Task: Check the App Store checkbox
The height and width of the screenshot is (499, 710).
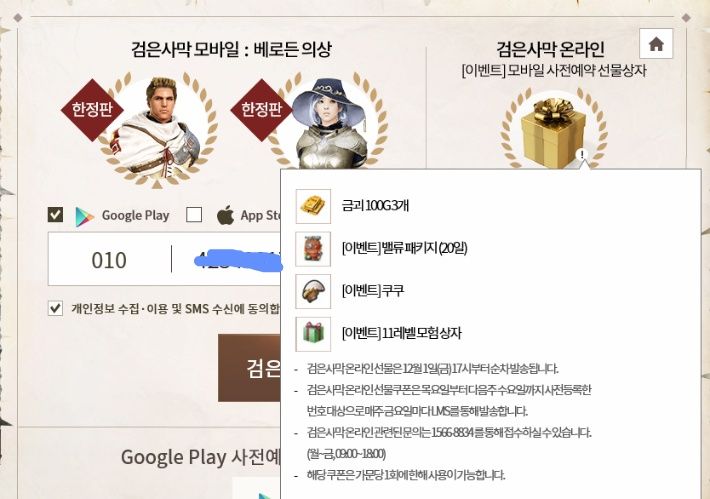Action: tap(194, 215)
